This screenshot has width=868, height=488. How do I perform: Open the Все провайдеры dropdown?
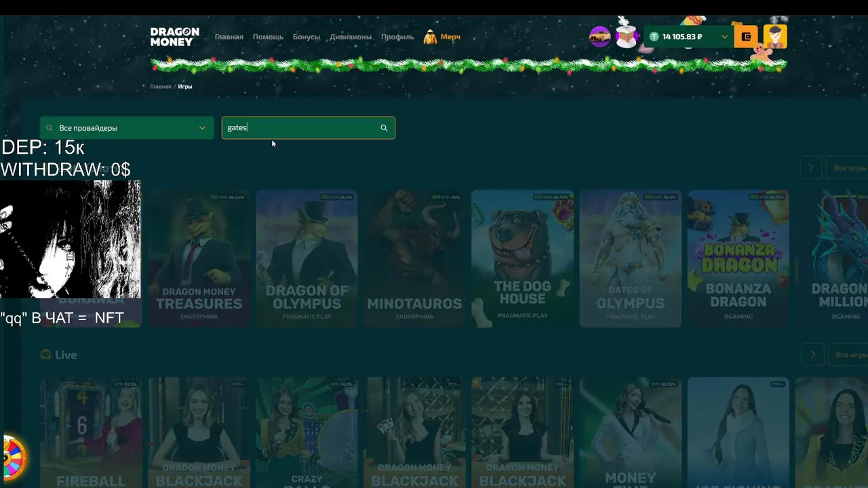(126, 127)
